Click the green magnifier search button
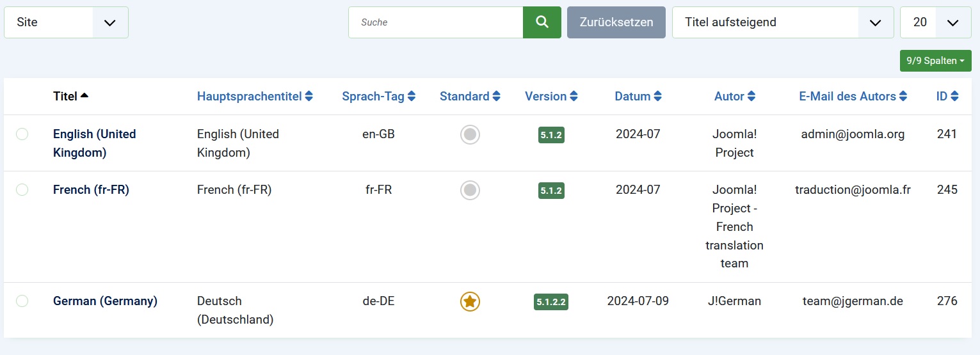 pyautogui.click(x=542, y=22)
